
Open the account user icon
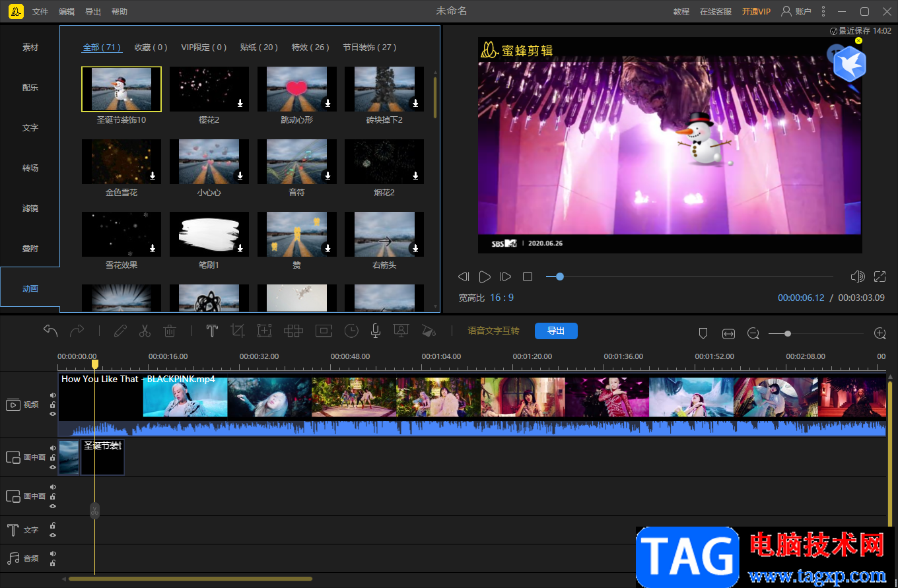pyautogui.click(x=786, y=11)
